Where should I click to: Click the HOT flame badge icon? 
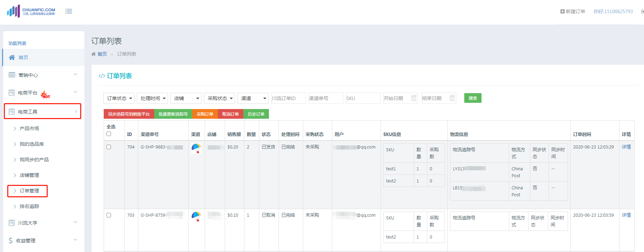pyautogui.click(x=45, y=94)
